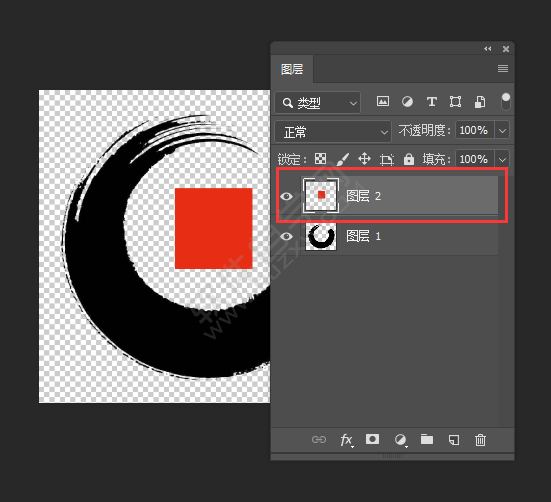The height and width of the screenshot is (502, 551).
Task: Lock transparent pixels icon
Action: coord(320,159)
